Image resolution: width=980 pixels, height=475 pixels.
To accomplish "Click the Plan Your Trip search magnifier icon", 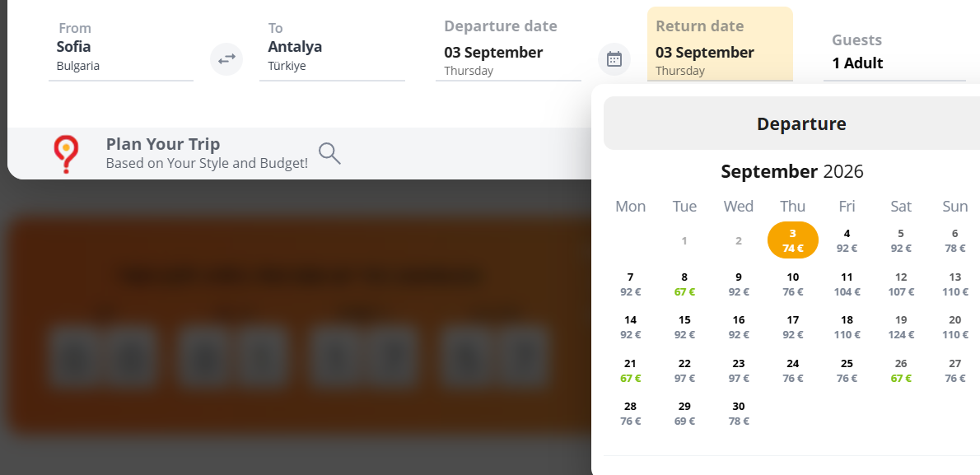I will point(329,153).
